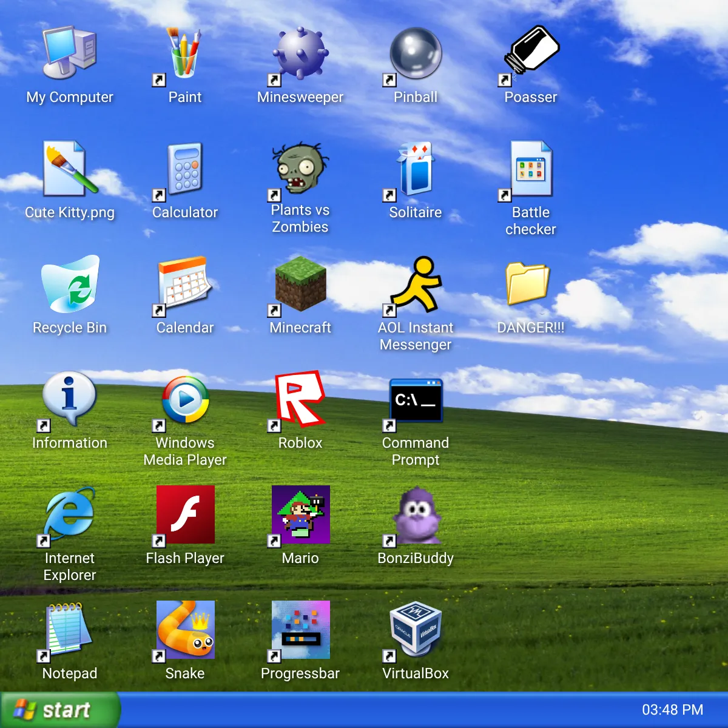Select the Battle checker shortcut
Screen dimensions: 728x728
(x=531, y=169)
